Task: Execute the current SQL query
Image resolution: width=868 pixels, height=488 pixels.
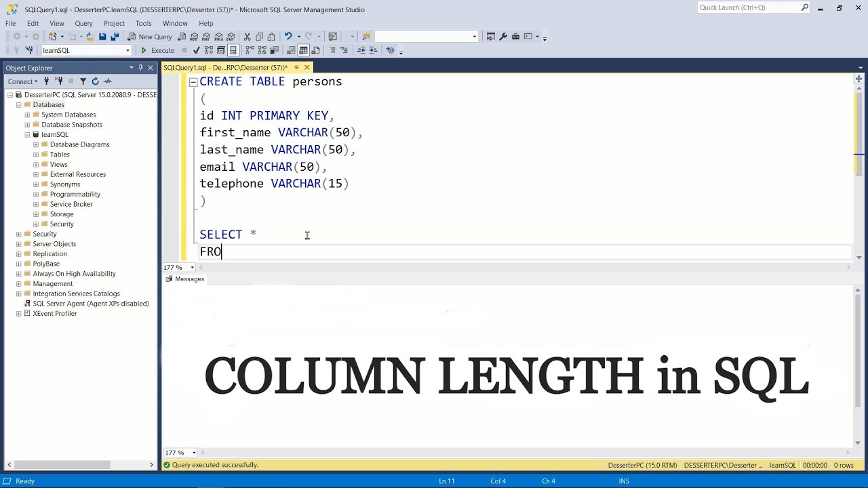Action: coord(157,50)
